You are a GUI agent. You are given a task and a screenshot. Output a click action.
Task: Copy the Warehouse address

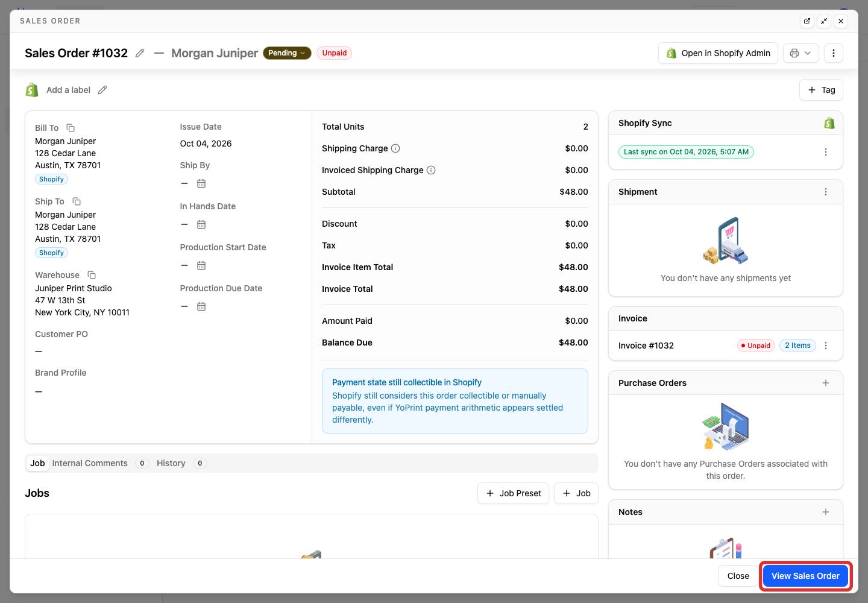pyautogui.click(x=92, y=275)
